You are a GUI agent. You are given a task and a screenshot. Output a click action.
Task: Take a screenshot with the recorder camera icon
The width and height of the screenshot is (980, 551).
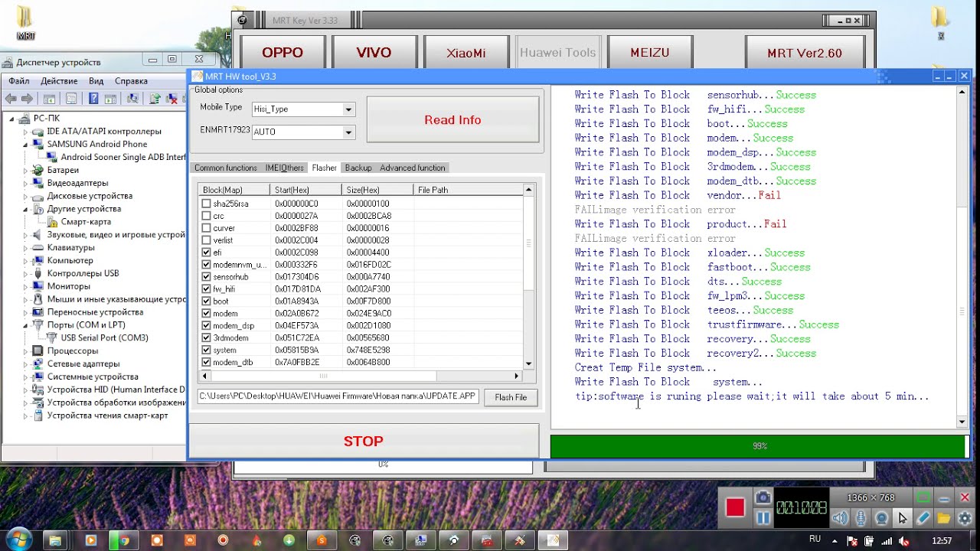click(x=763, y=498)
